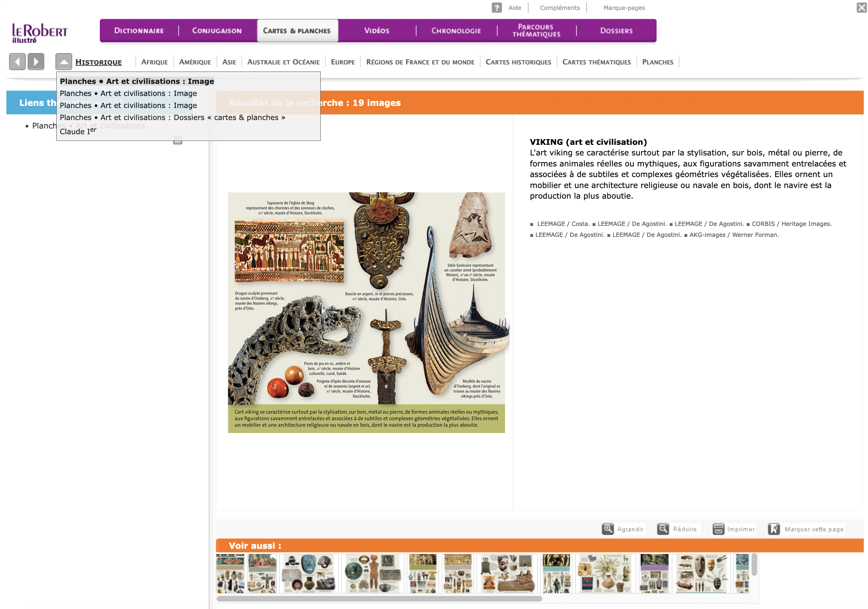Image resolution: width=868 pixels, height=609 pixels.
Task: Open the elongated mask thumbnail
Action: point(701,574)
